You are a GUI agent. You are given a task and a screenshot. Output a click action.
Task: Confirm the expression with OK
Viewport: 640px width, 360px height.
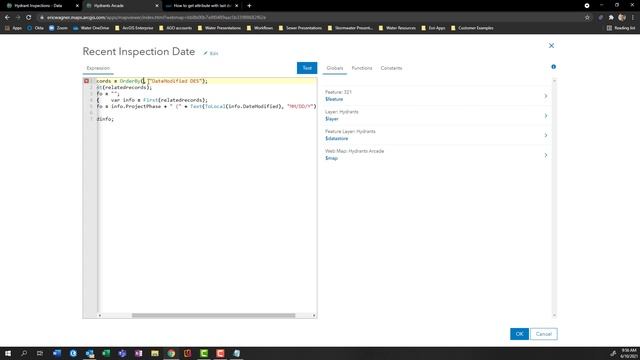pos(519,334)
